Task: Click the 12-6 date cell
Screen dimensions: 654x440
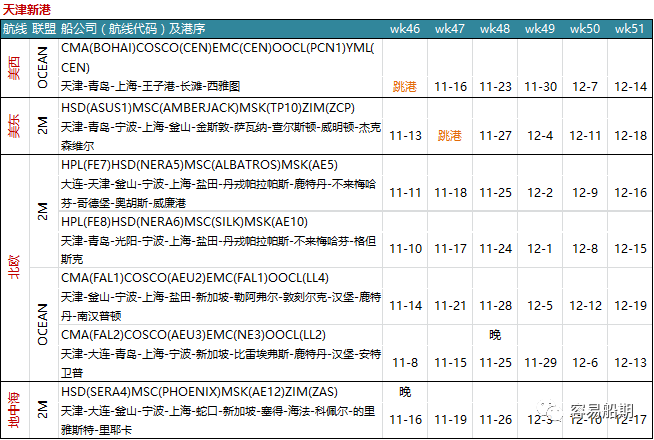Action: click(x=585, y=362)
